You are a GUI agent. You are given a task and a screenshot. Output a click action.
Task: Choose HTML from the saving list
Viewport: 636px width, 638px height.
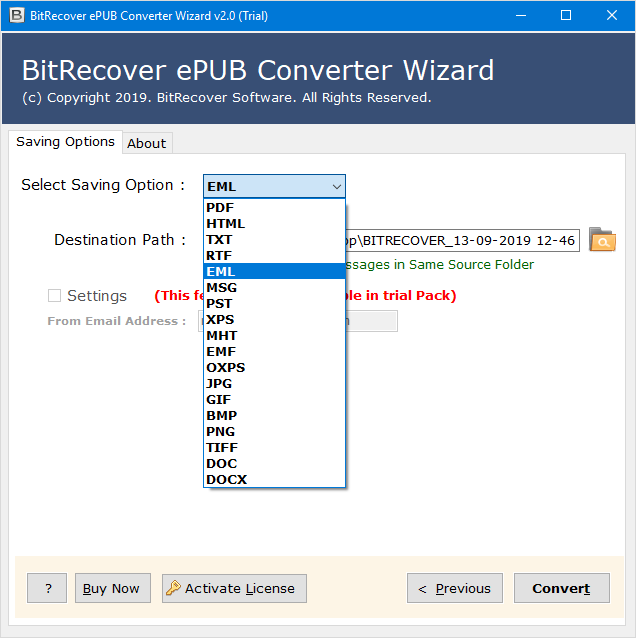274,223
